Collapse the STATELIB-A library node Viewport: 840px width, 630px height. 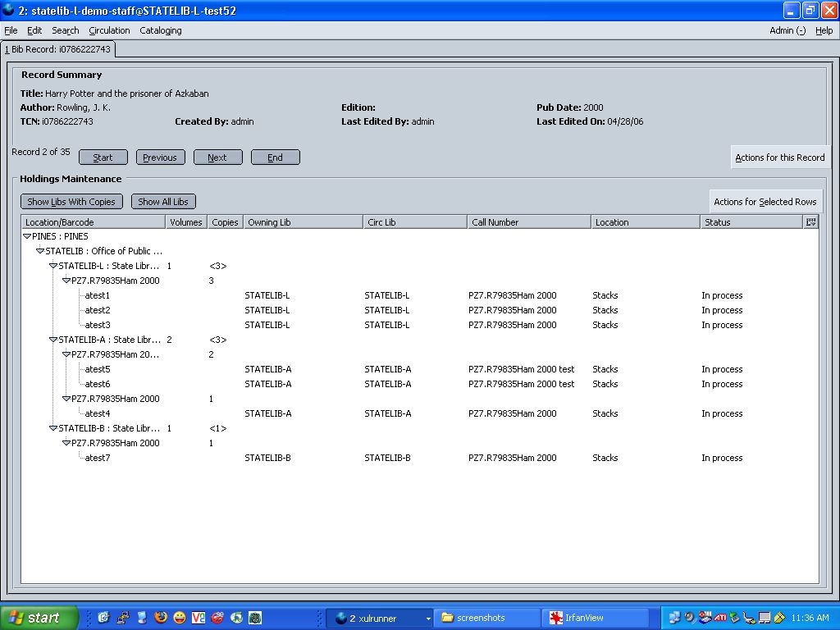pos(53,340)
